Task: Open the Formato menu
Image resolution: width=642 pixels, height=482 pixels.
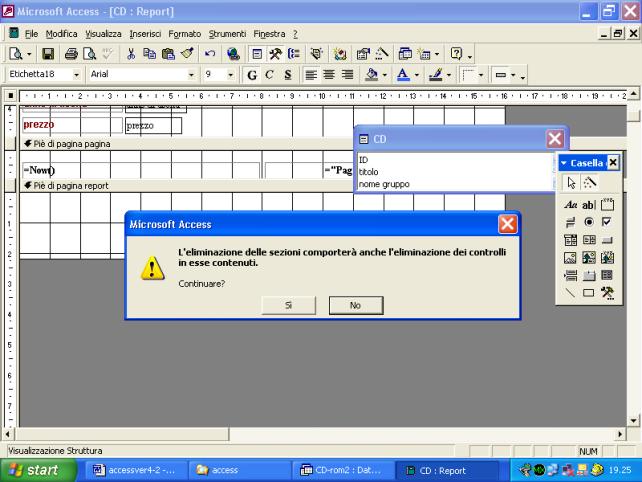Action: 185,34
